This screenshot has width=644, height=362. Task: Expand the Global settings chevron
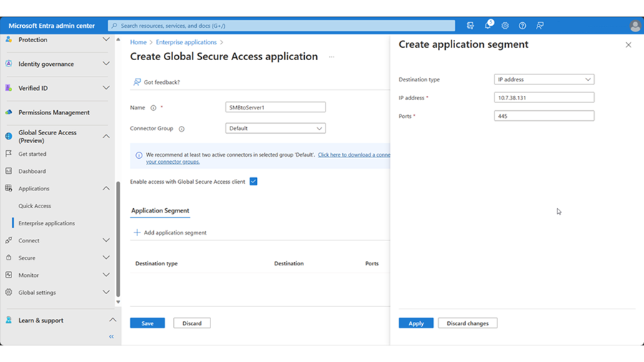(106, 292)
